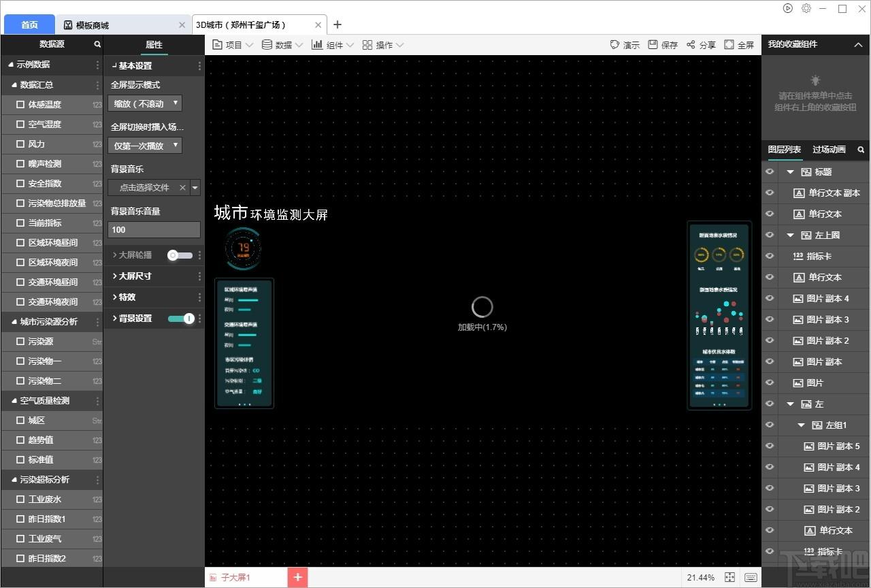The image size is (871, 588).
Task: Click the search icon in 数据源 header
Action: click(97, 44)
